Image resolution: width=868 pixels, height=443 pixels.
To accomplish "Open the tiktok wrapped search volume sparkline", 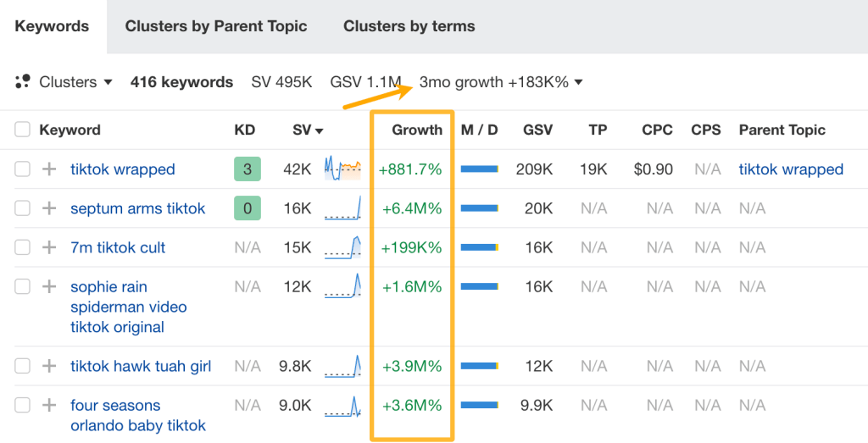I will coord(342,169).
